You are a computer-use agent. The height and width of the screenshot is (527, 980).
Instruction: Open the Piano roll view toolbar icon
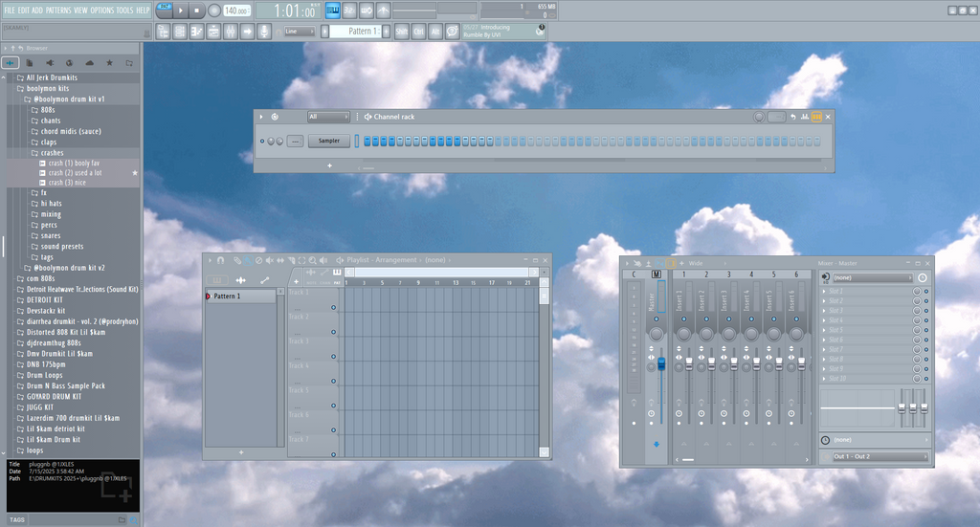pos(197,32)
